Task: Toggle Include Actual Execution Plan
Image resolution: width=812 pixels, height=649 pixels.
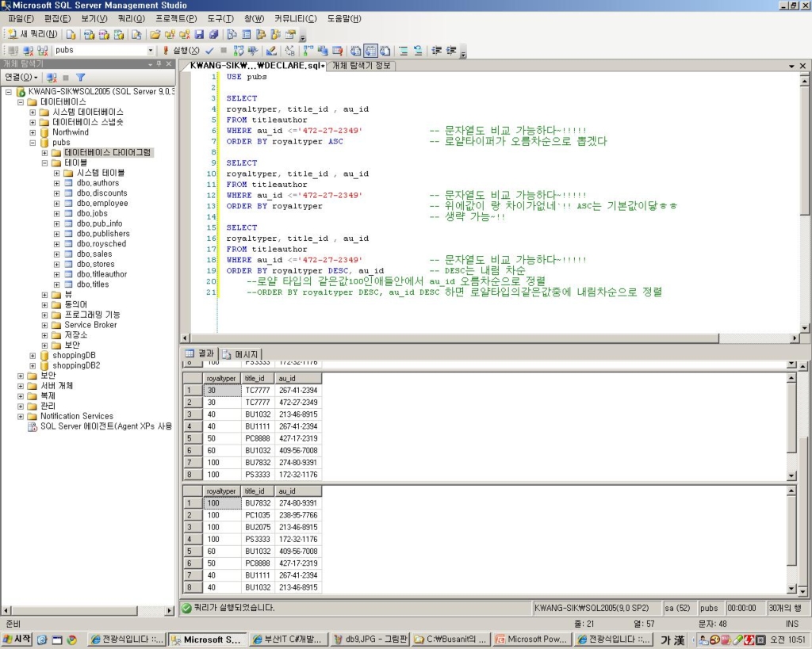Action: [308, 50]
